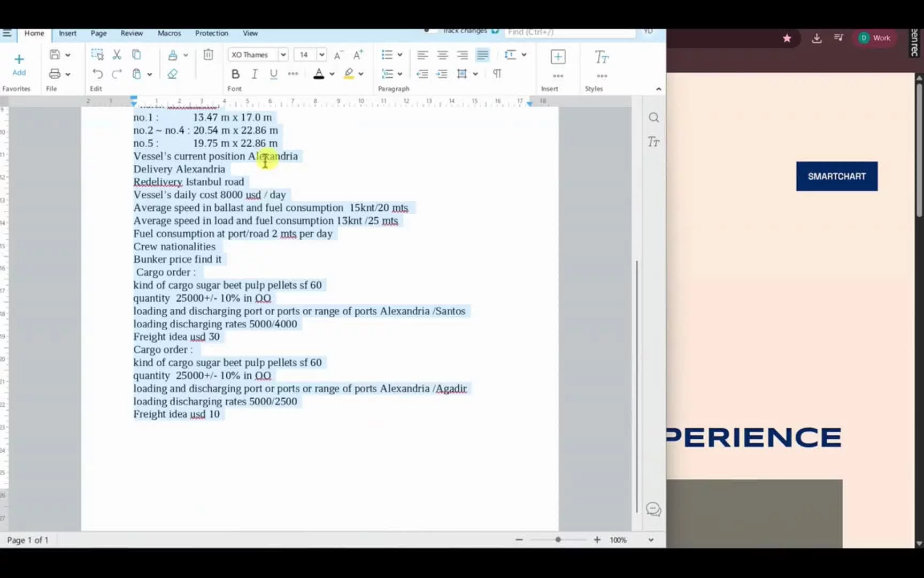The width and height of the screenshot is (924, 578).
Task: Click the Underline icon
Action: [274, 74]
